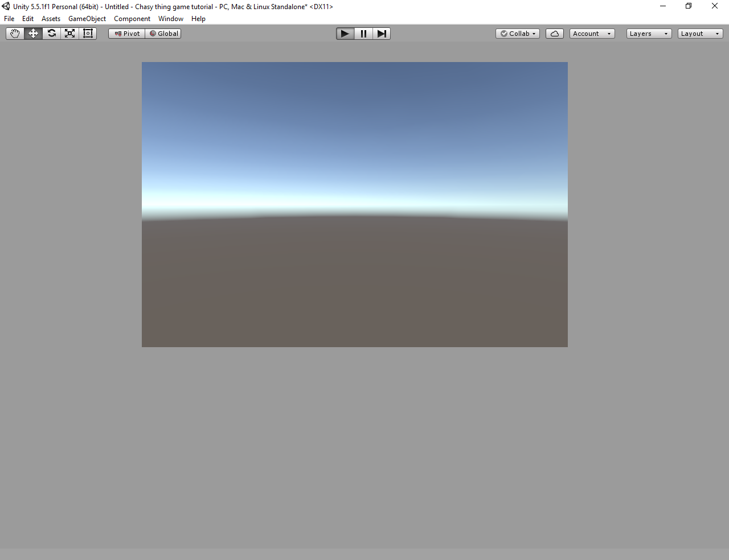Viewport: 729px width, 560px height.
Task: Open the Edit menu
Action: 28,19
